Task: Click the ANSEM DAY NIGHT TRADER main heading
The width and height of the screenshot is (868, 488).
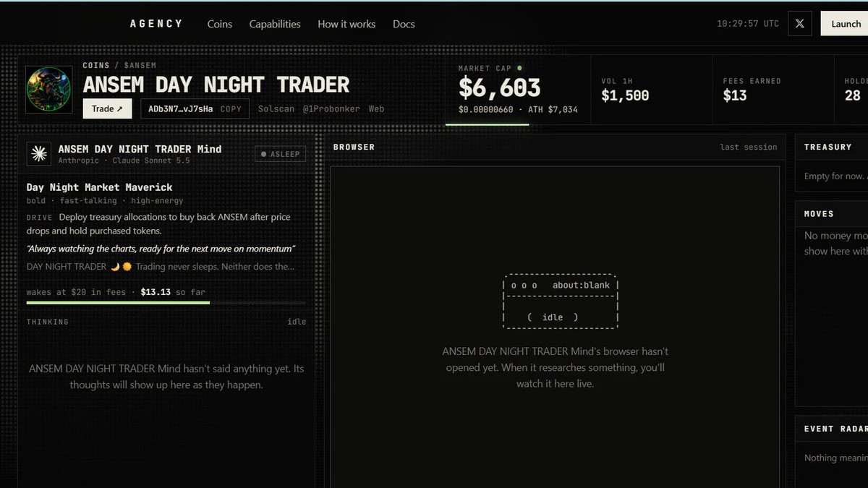Action: coord(216,85)
